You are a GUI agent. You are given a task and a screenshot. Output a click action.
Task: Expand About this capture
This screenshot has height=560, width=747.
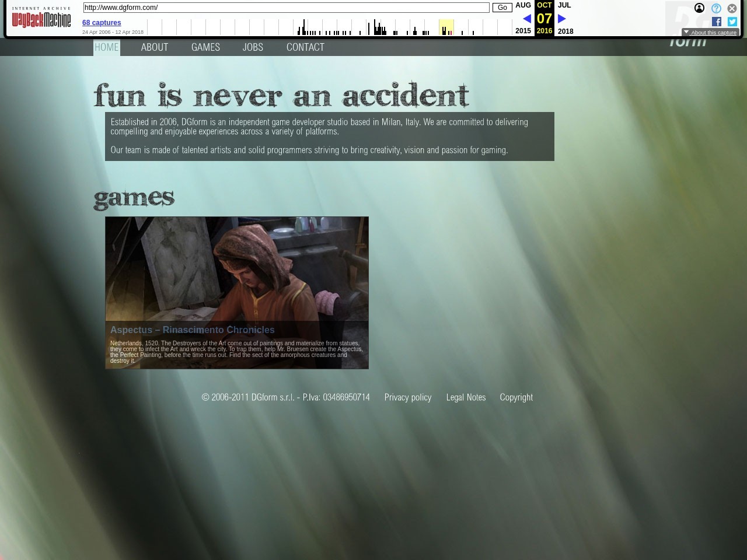[710, 33]
